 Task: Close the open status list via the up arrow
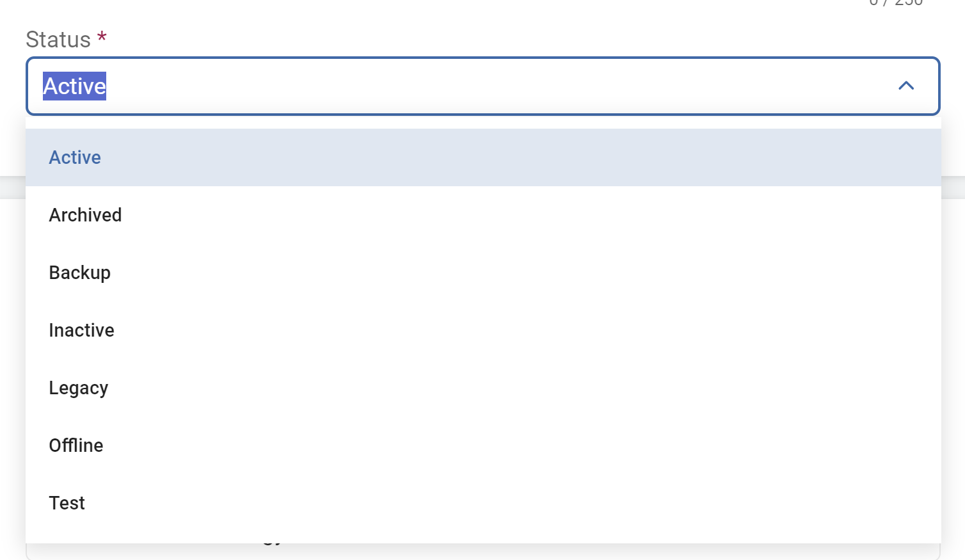pyautogui.click(x=905, y=86)
